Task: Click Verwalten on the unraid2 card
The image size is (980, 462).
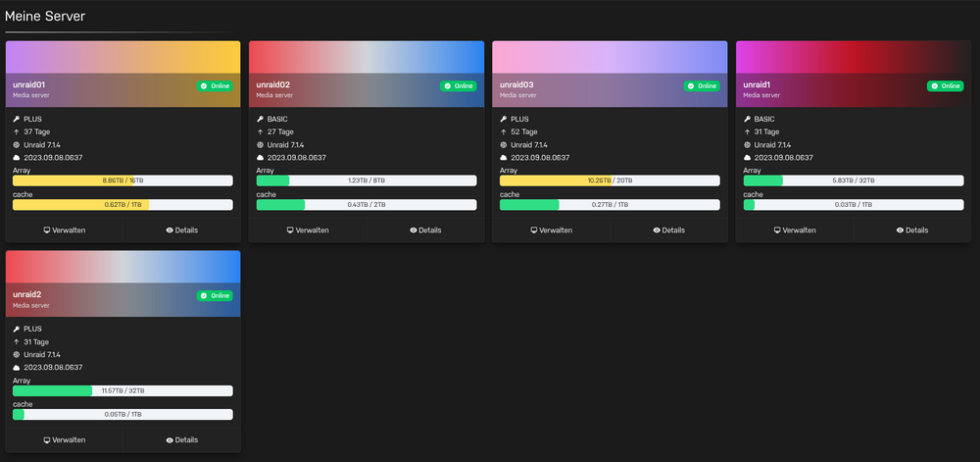Action: 65,440
